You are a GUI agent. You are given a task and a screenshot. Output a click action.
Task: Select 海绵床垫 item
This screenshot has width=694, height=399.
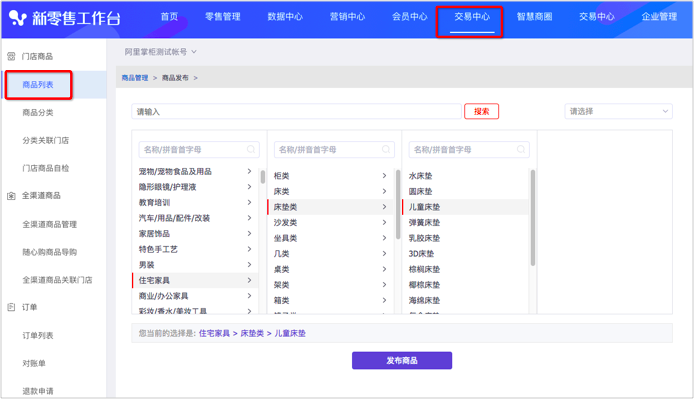pos(424,300)
